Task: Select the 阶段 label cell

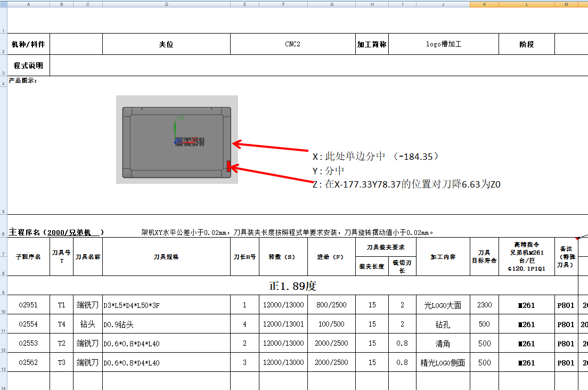Action: (x=526, y=44)
